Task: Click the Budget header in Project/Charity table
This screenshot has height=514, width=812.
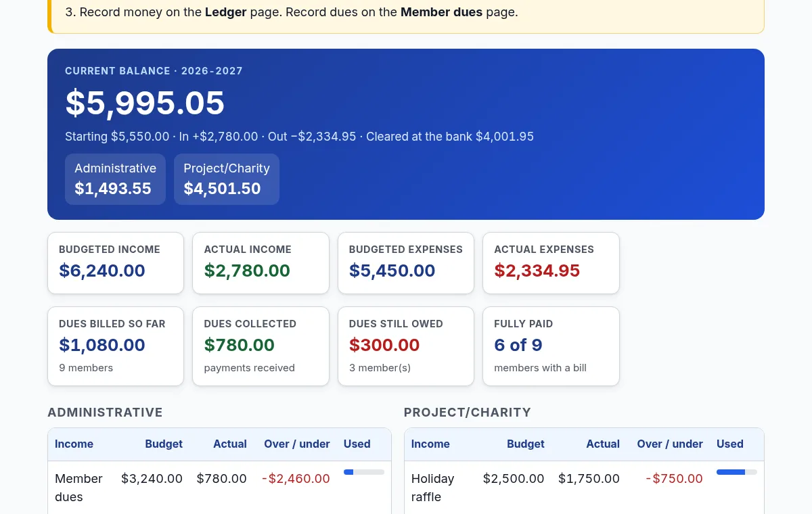Action: pos(526,444)
